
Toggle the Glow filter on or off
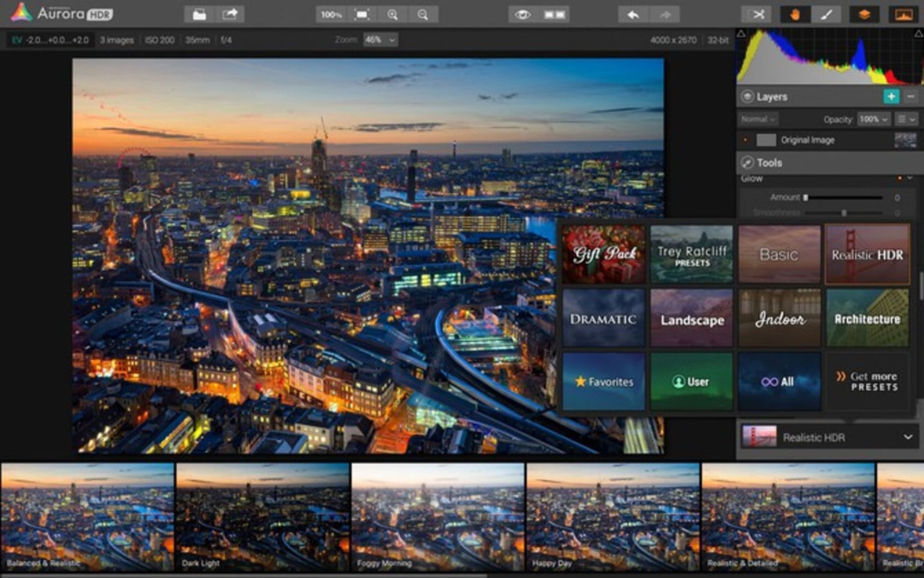click(x=899, y=178)
